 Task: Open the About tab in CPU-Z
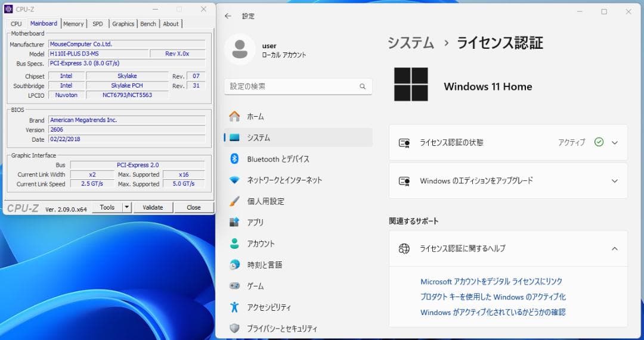[x=171, y=24]
